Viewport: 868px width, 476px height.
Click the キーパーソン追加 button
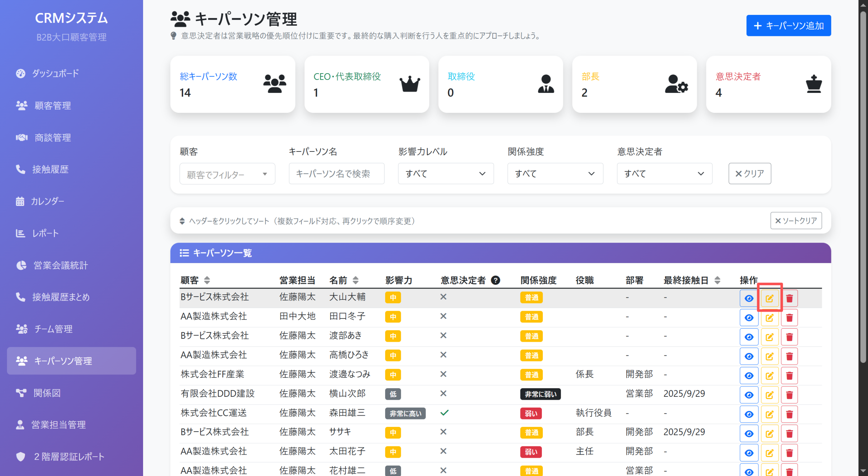pos(788,25)
